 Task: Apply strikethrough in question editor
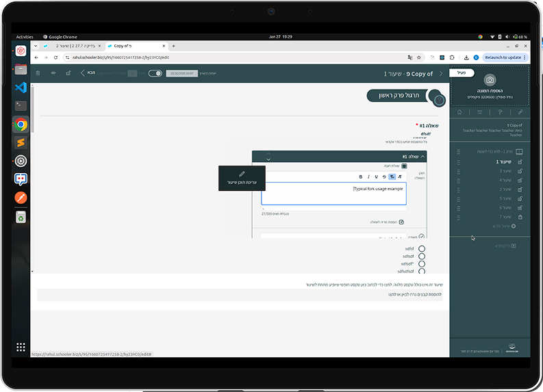(384, 177)
